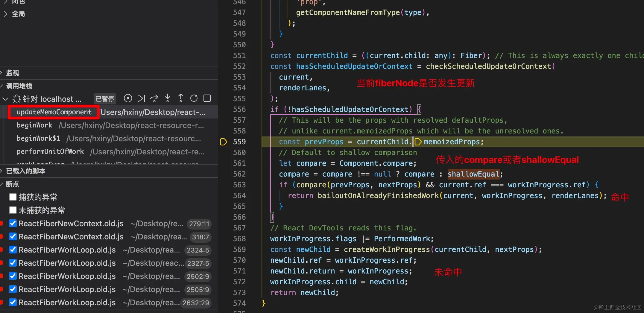Uncheck breakpoint ReactFiberNewContext.old.js 279:11
The height and width of the screenshot is (313, 644).
coord(13,223)
